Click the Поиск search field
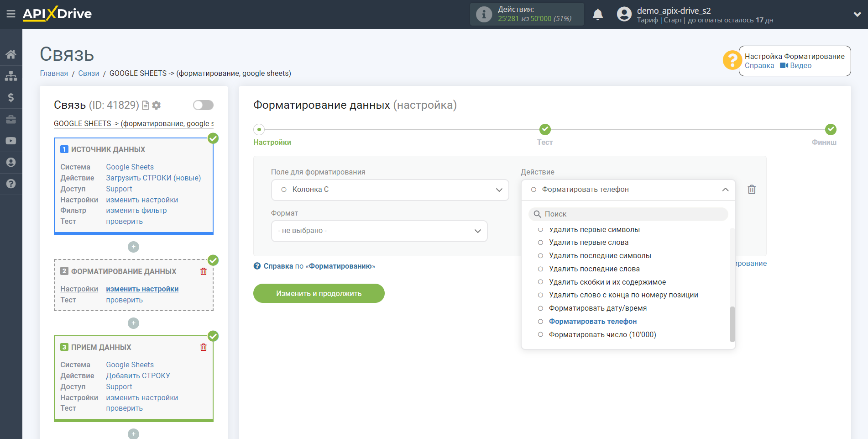This screenshot has width=868, height=439. click(x=628, y=214)
